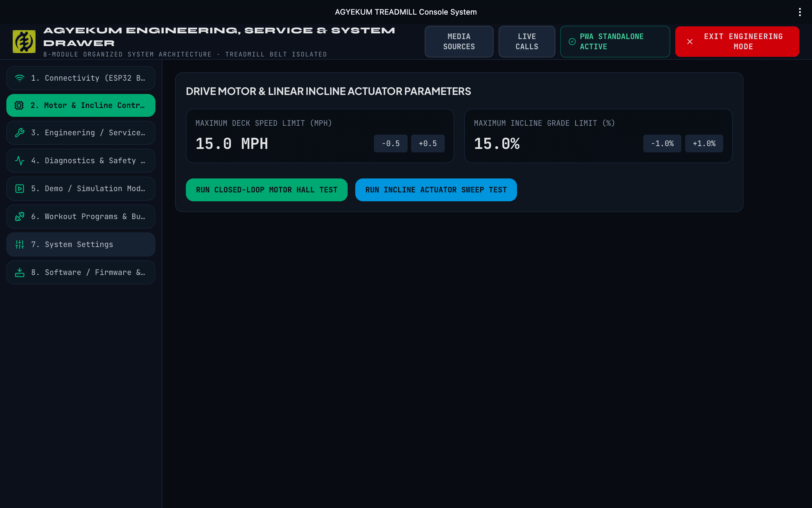Exit Engineering Mode

(737, 42)
